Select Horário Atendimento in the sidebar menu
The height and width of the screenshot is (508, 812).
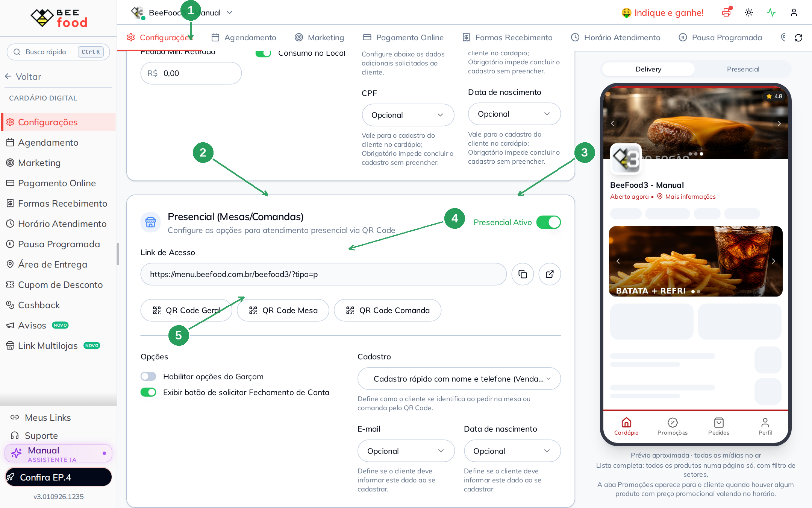(x=59, y=224)
